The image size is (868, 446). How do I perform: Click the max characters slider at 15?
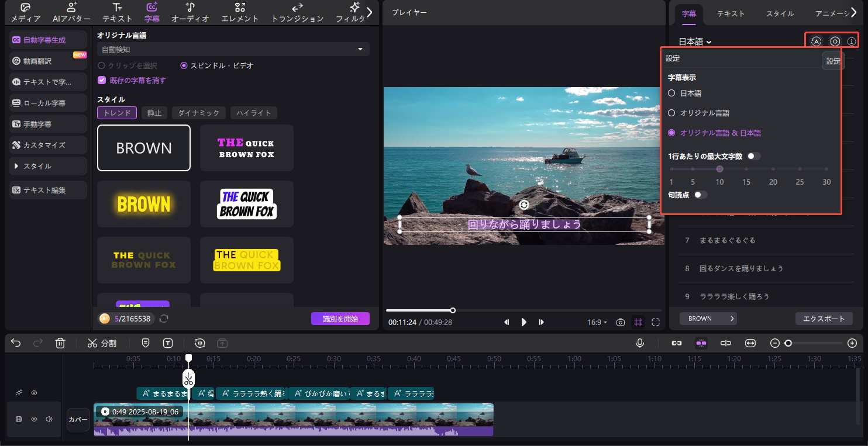tap(746, 169)
